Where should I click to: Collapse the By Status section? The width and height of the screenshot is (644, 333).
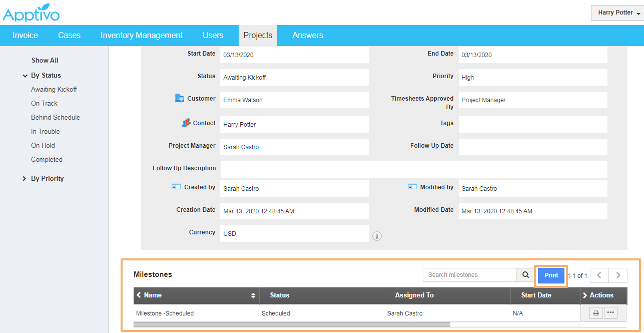pyautogui.click(x=25, y=76)
